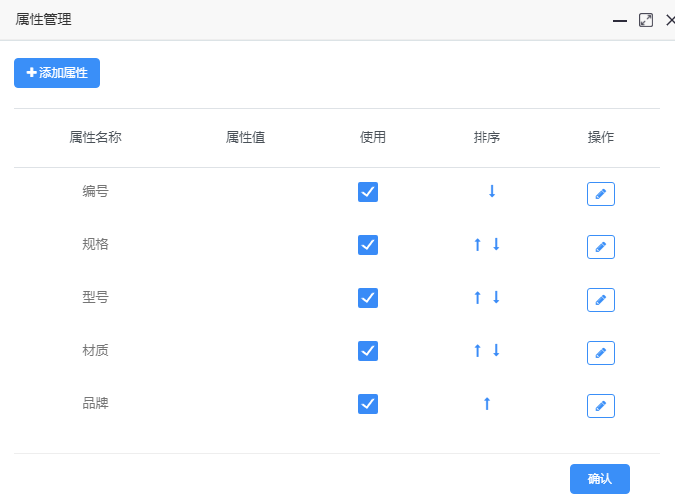Viewport: 675px width, 497px height.
Task: Maximize the 属性管理 dialog
Action: point(646,20)
